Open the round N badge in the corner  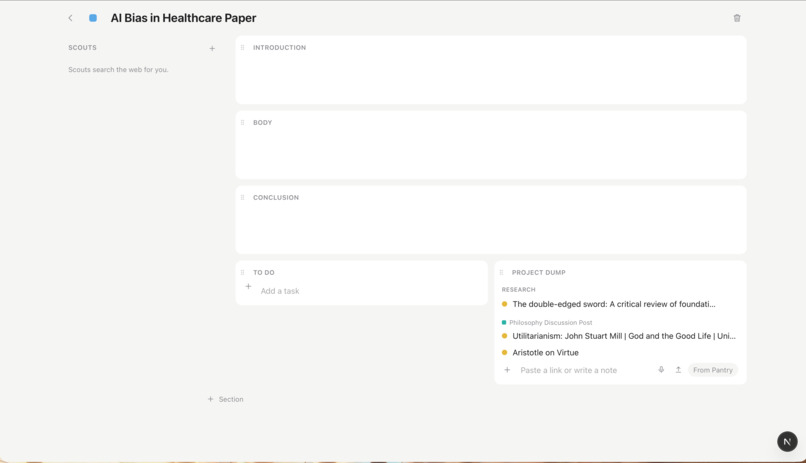click(x=787, y=441)
